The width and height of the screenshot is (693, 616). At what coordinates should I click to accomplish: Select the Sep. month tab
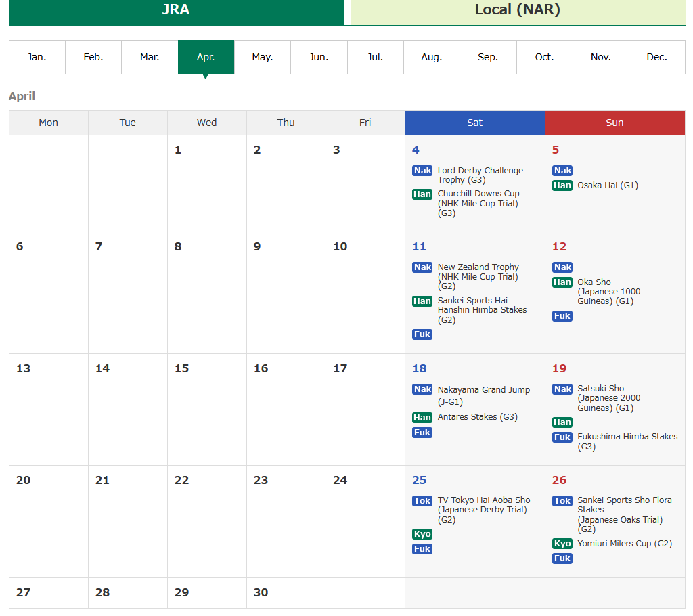(x=488, y=57)
